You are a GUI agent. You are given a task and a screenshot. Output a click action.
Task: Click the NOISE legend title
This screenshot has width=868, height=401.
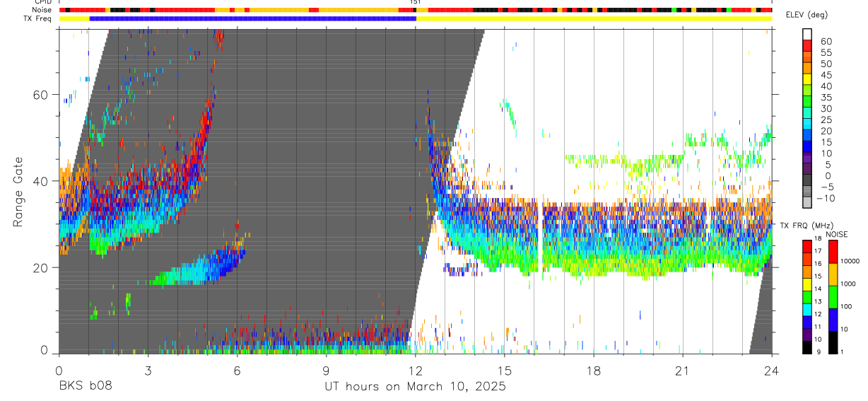pos(837,234)
